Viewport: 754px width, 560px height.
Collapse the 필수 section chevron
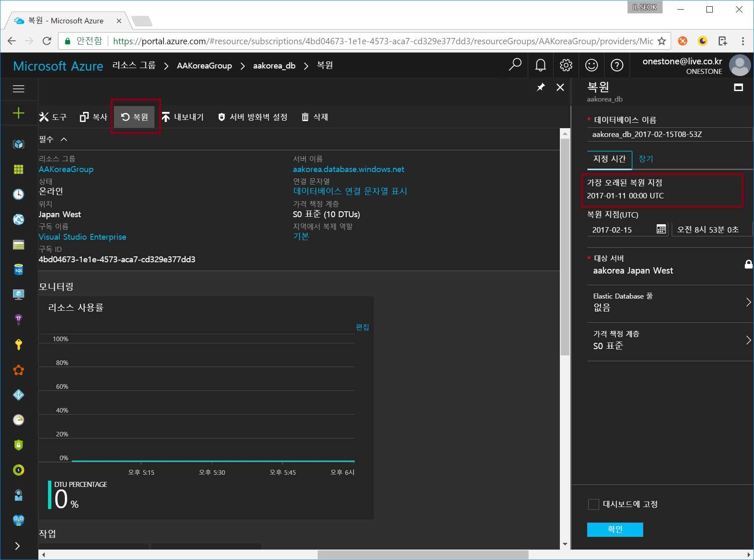[x=64, y=139]
